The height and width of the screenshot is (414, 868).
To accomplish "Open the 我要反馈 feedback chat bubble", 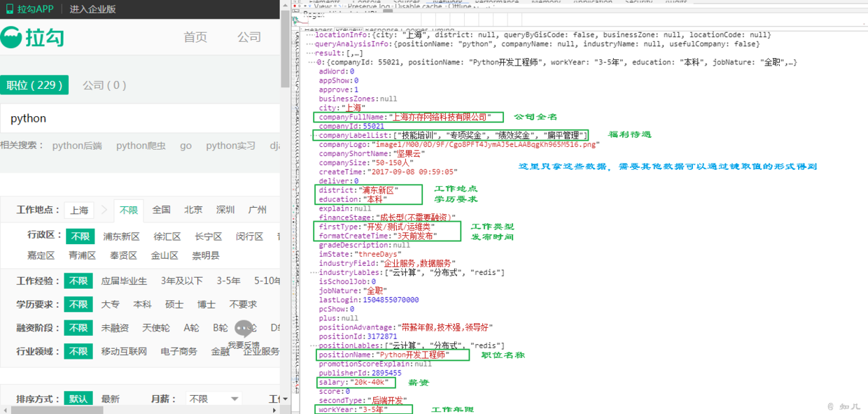I will point(244,329).
